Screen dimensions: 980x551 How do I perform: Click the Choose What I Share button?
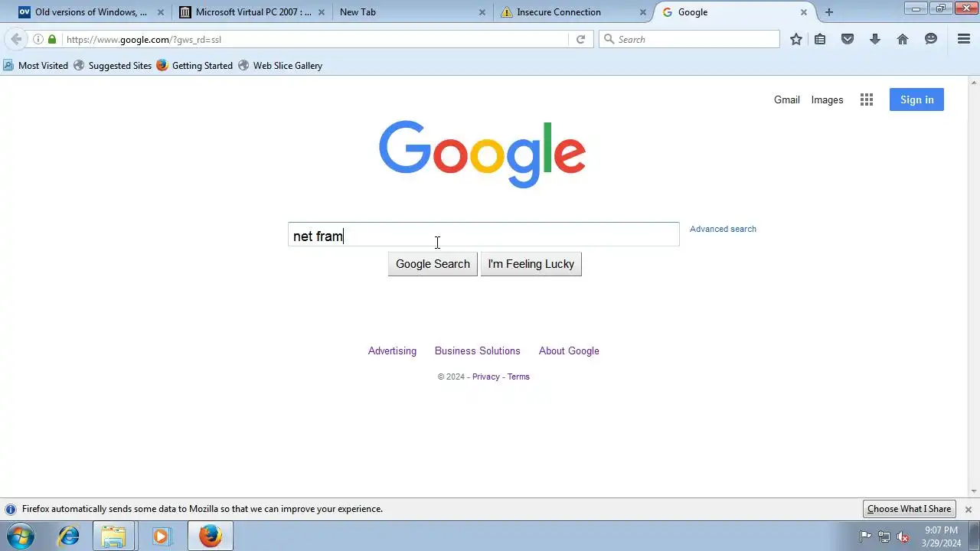(x=909, y=509)
